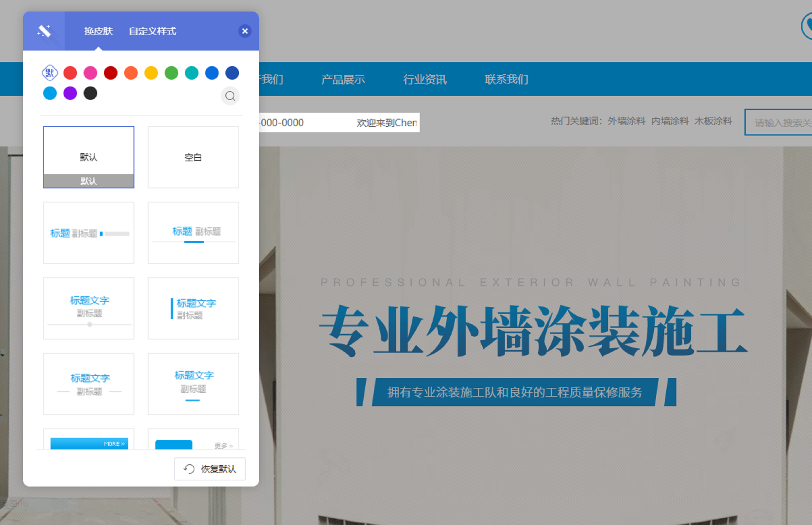
Task: Click the 外墙涂料 hot keyword link
Action: (627, 121)
